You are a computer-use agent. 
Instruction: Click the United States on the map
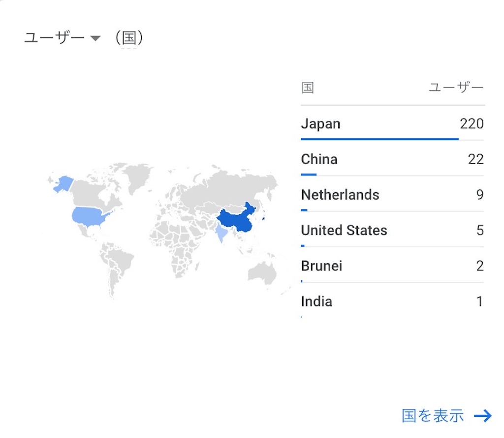point(89,216)
